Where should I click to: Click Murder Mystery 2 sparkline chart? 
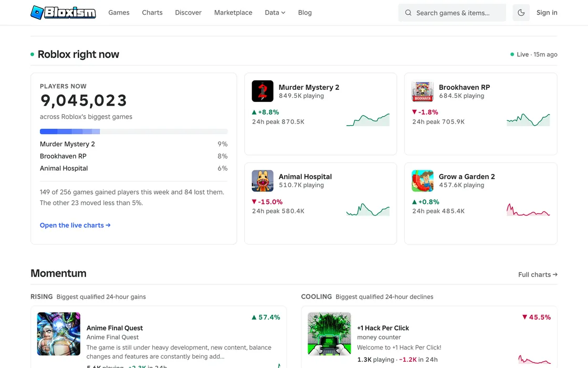click(x=368, y=119)
